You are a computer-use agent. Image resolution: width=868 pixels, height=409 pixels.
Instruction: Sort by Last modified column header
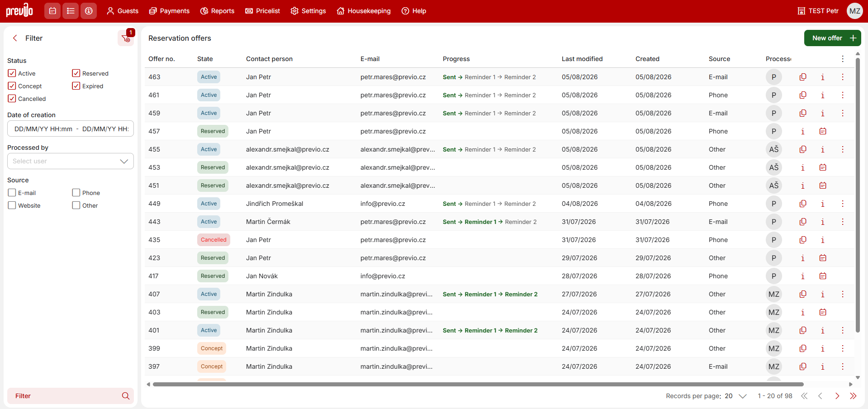(x=582, y=59)
